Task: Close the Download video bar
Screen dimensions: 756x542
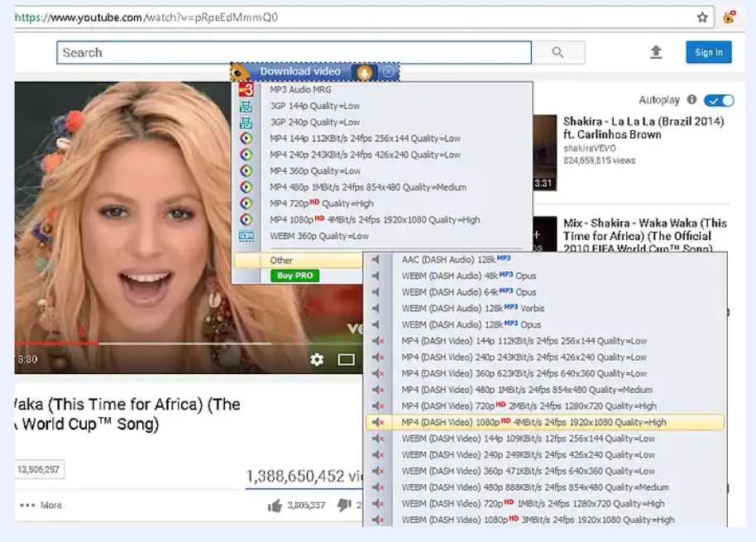Action: (x=388, y=72)
